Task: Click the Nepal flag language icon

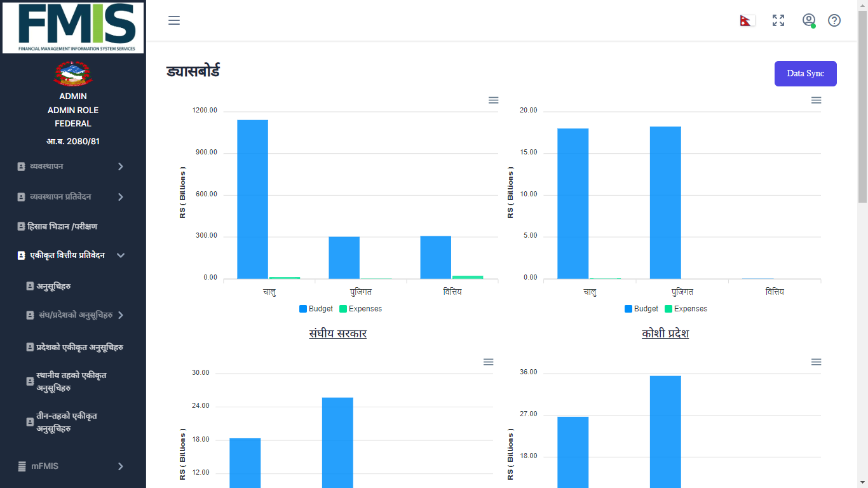Action: (x=747, y=20)
